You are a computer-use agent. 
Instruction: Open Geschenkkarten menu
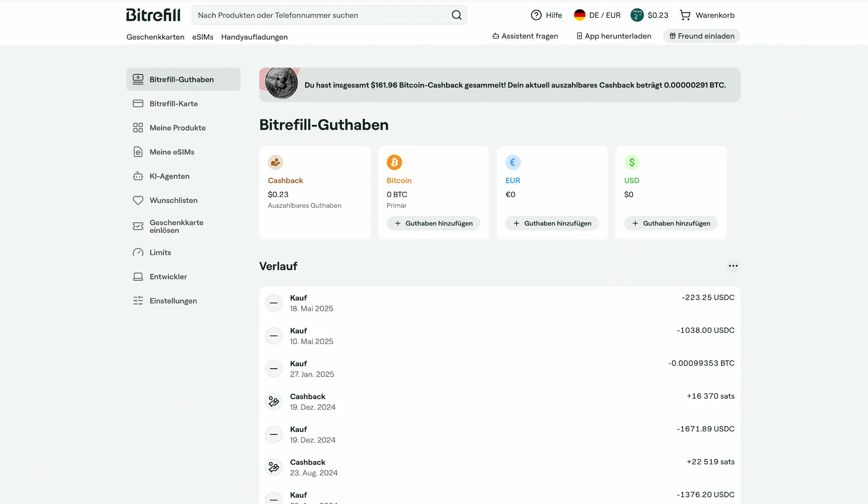tap(156, 37)
